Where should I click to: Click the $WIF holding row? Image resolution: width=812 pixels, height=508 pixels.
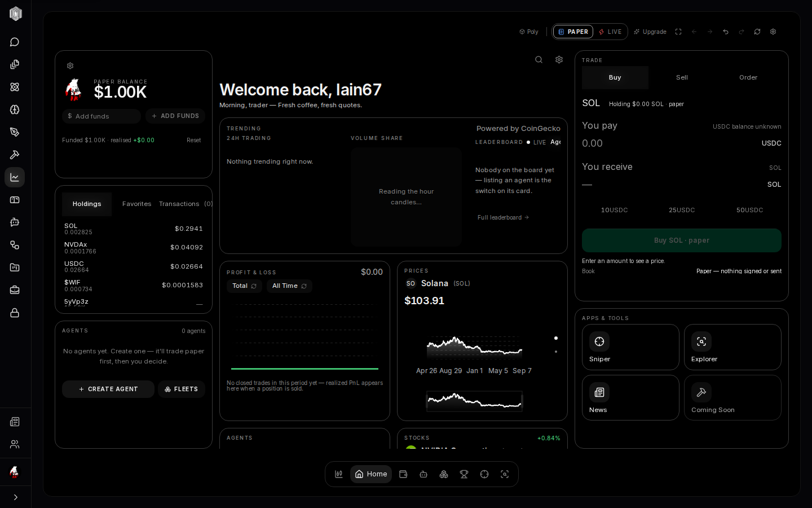[134, 286]
